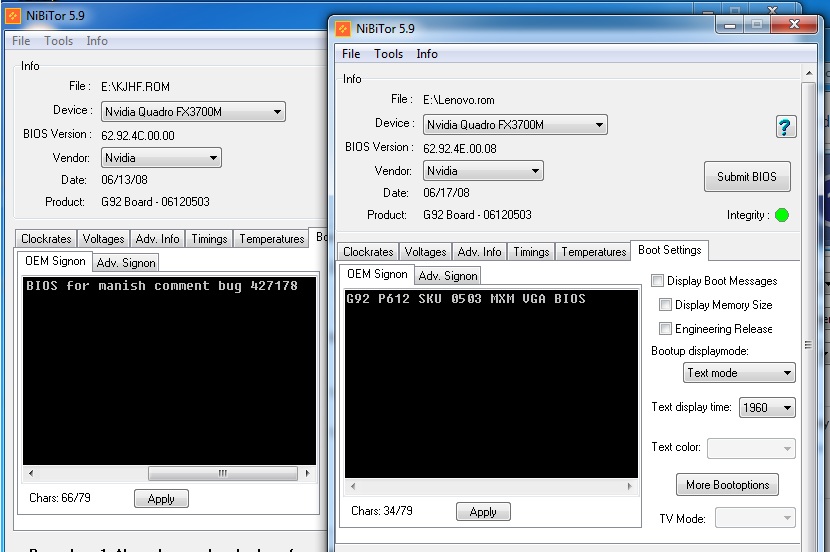Click the G92 P612 SKU 0503 signon text area
This screenshot has width=830, height=552.
[491, 384]
